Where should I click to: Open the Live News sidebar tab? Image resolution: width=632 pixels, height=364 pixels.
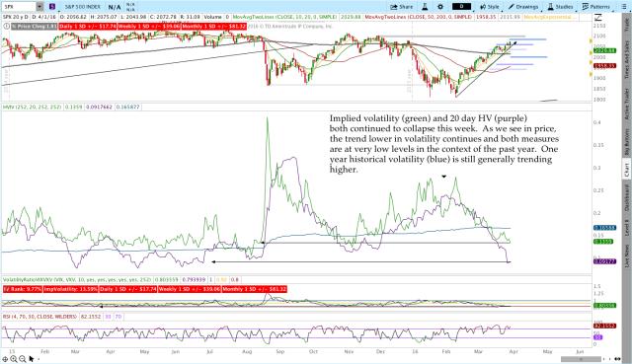pos(627,255)
